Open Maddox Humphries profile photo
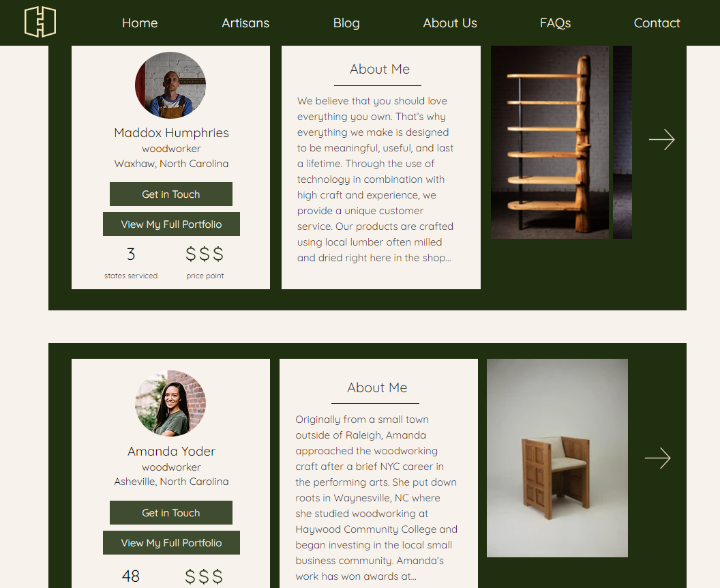Viewport: 720px width, 588px height. tap(170, 85)
